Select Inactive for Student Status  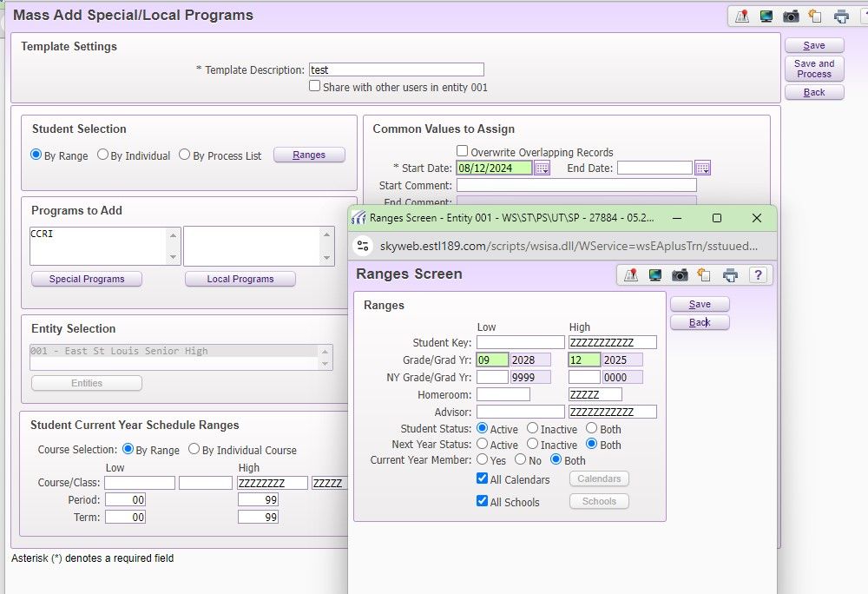(x=533, y=429)
